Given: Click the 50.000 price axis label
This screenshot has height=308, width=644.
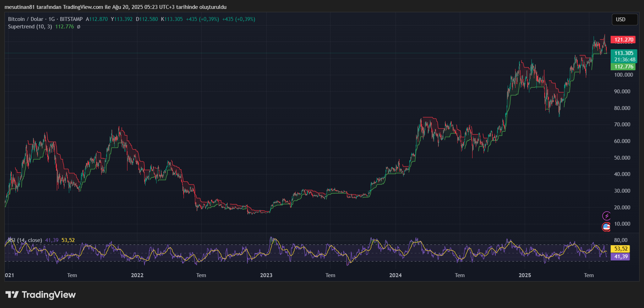Looking at the screenshot, I should tap(622, 158).
